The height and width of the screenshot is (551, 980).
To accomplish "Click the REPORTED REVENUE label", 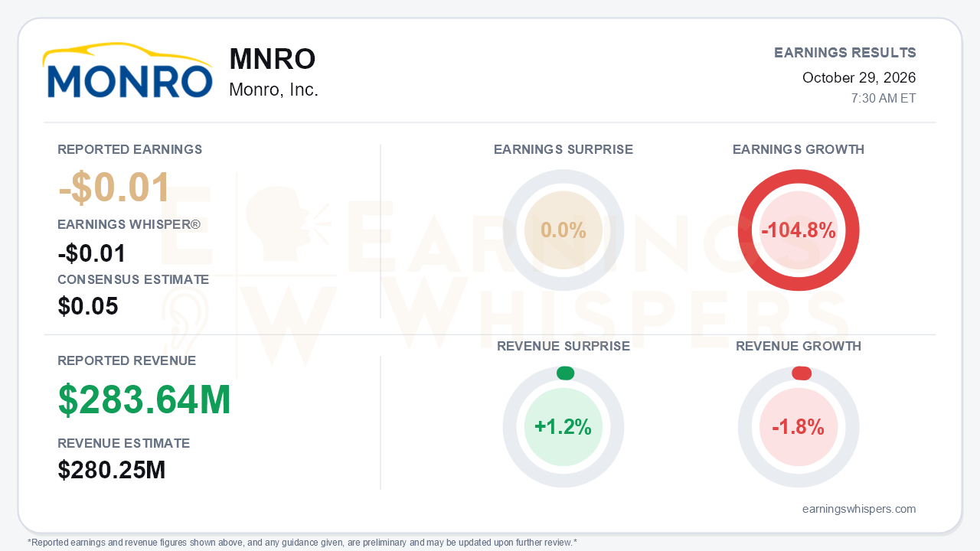I will 127,360.
